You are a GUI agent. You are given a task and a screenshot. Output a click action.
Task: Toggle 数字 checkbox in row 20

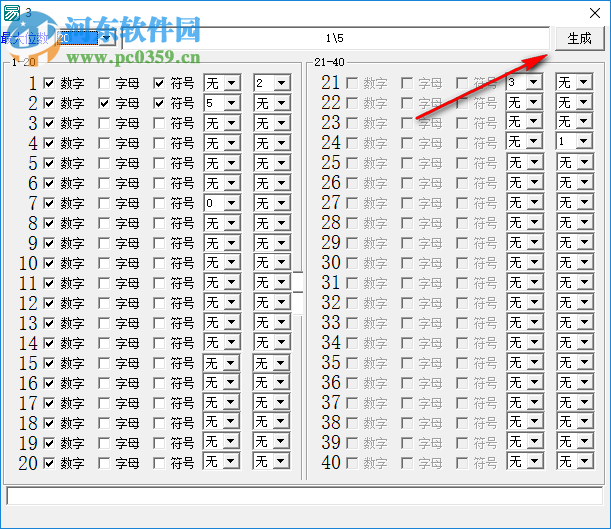[49, 463]
